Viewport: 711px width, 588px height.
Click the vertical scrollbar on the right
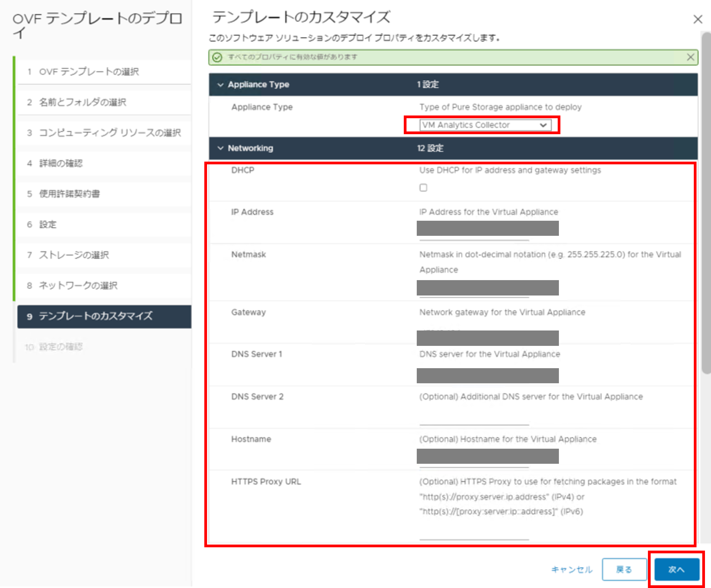pos(706,203)
